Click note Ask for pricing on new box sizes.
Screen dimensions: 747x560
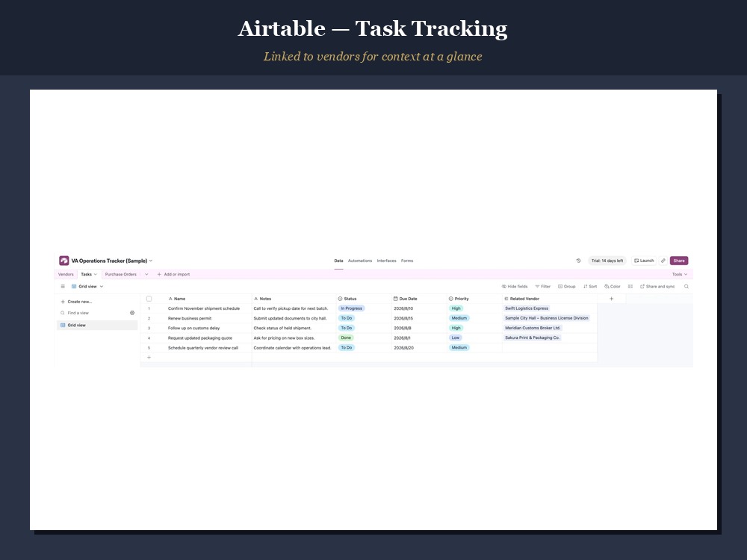(x=294, y=338)
